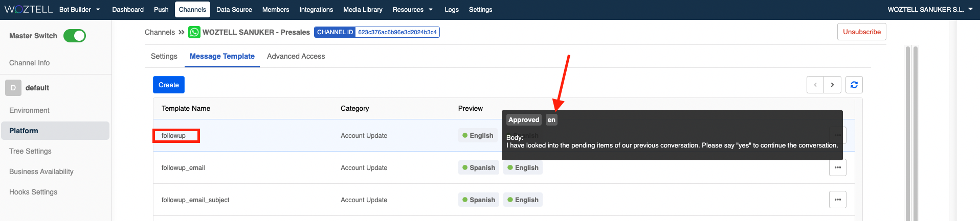The width and height of the screenshot is (980, 221).
Task: Click Account Update category for followup
Action: pos(364,135)
